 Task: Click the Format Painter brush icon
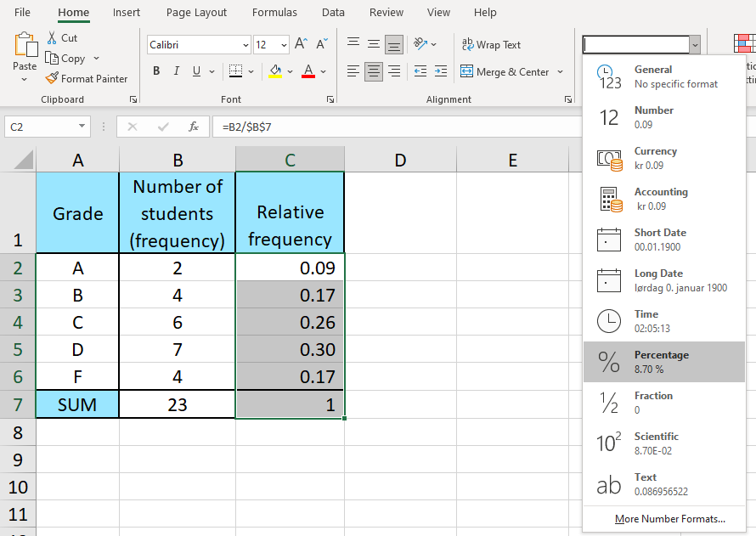(52, 79)
